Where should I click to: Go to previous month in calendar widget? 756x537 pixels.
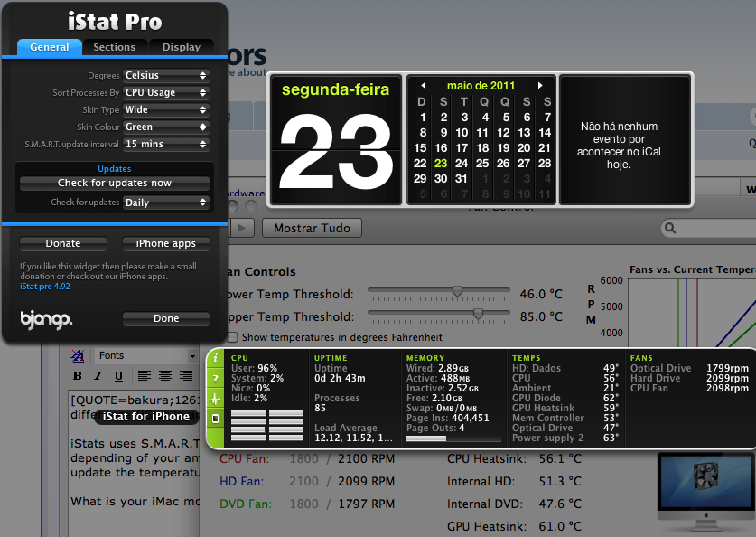[424, 85]
